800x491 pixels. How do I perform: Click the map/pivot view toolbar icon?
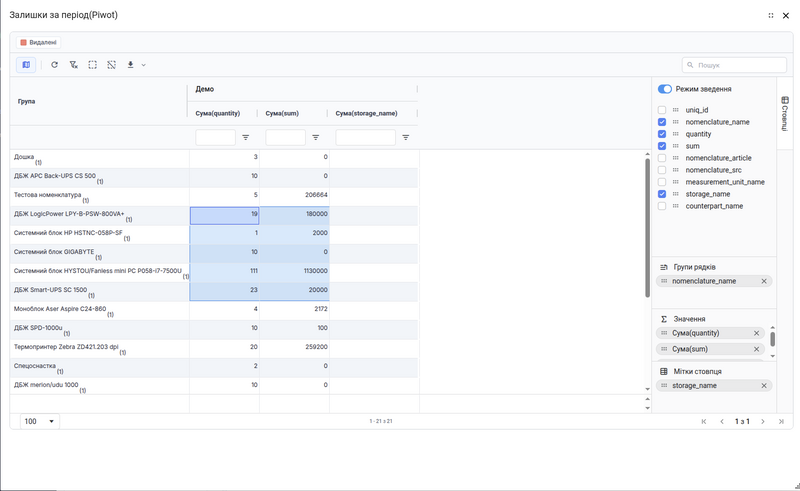pos(26,65)
